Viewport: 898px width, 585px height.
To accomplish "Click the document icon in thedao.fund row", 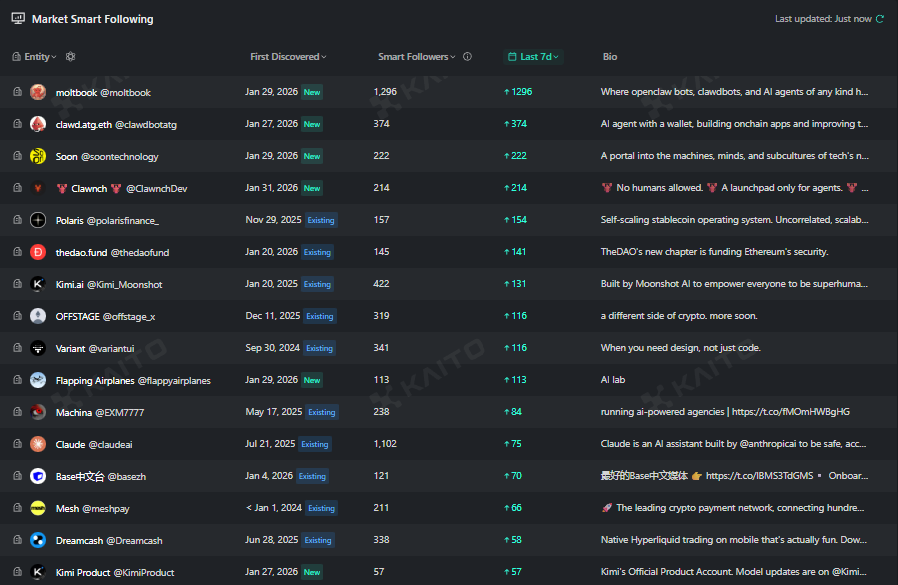I will (17, 252).
